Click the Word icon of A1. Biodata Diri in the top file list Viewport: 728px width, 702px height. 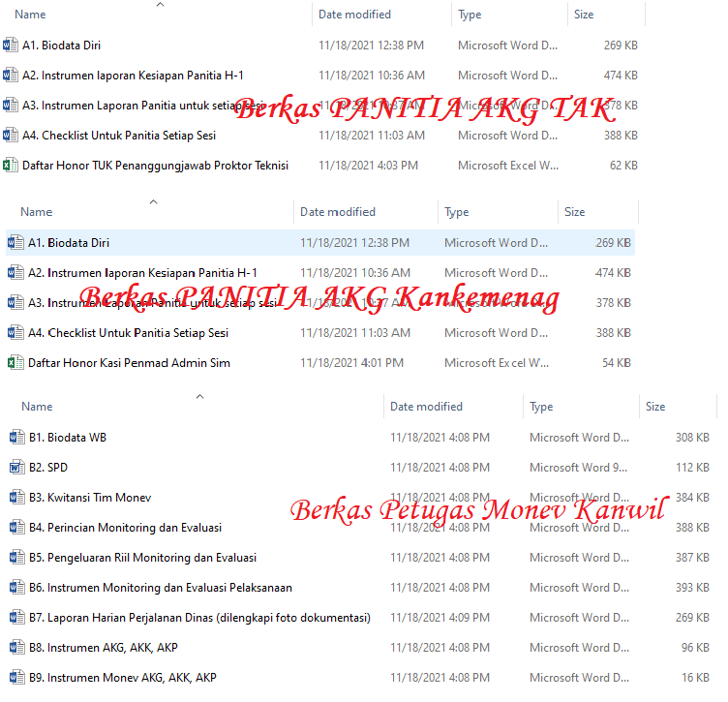[11, 46]
